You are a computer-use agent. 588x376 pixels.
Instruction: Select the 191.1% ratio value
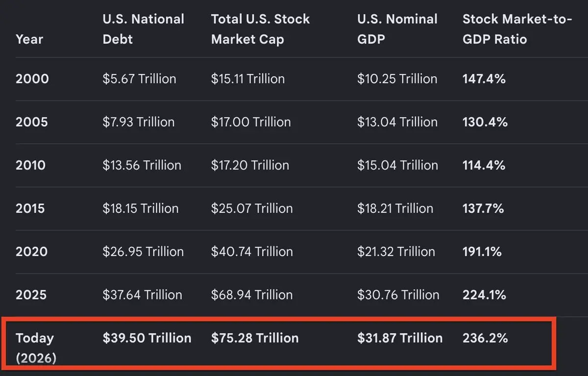482,252
